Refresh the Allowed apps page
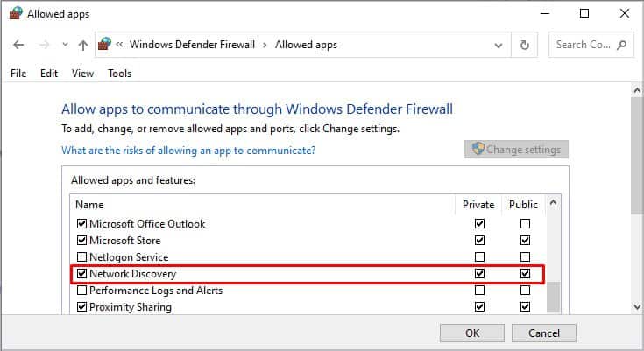This screenshot has height=351, width=644. pos(525,45)
